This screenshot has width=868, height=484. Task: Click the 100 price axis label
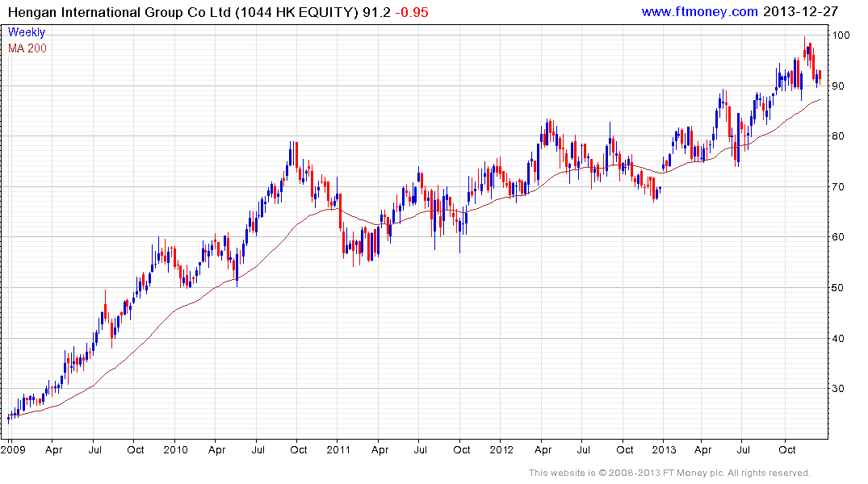pos(841,35)
